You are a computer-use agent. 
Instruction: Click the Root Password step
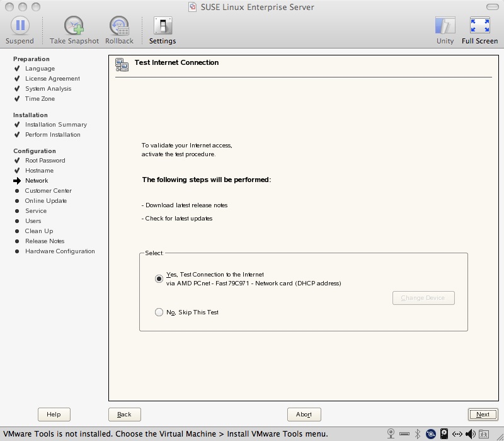45,161
